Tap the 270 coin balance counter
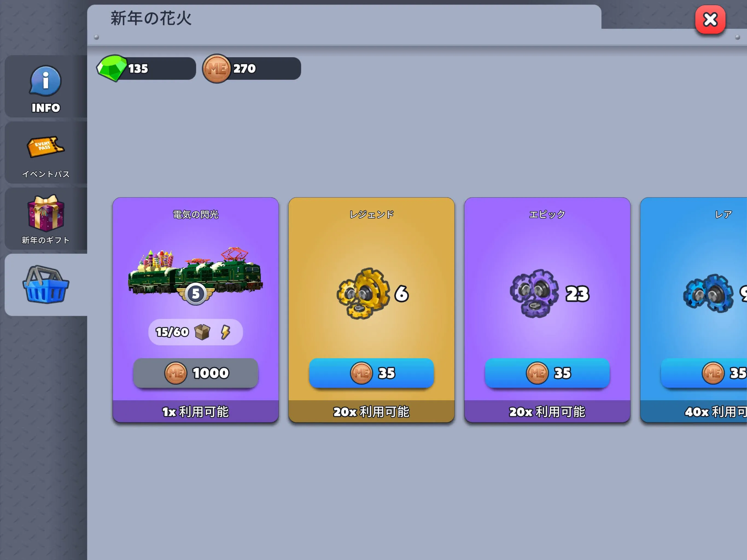The image size is (747, 560). pyautogui.click(x=252, y=69)
